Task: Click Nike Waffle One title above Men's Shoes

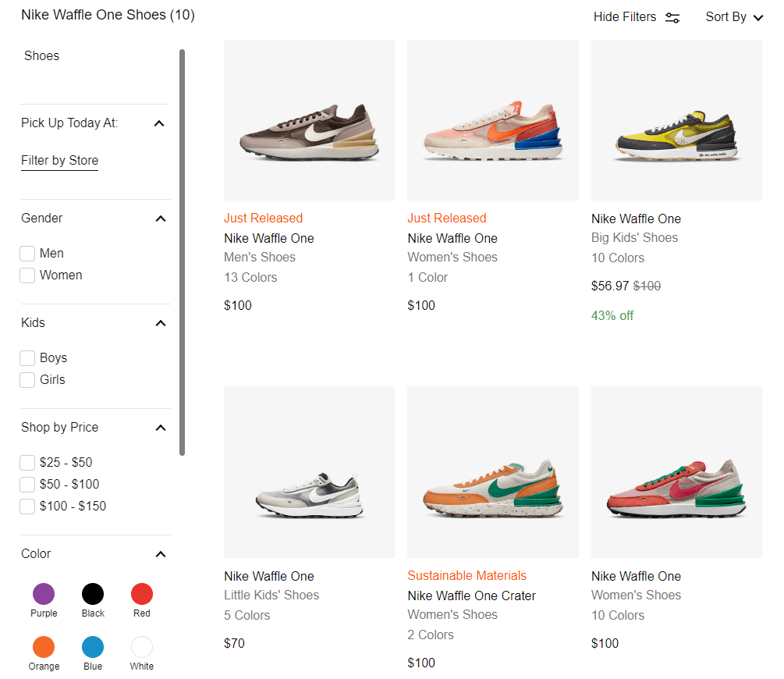Action: click(x=269, y=239)
